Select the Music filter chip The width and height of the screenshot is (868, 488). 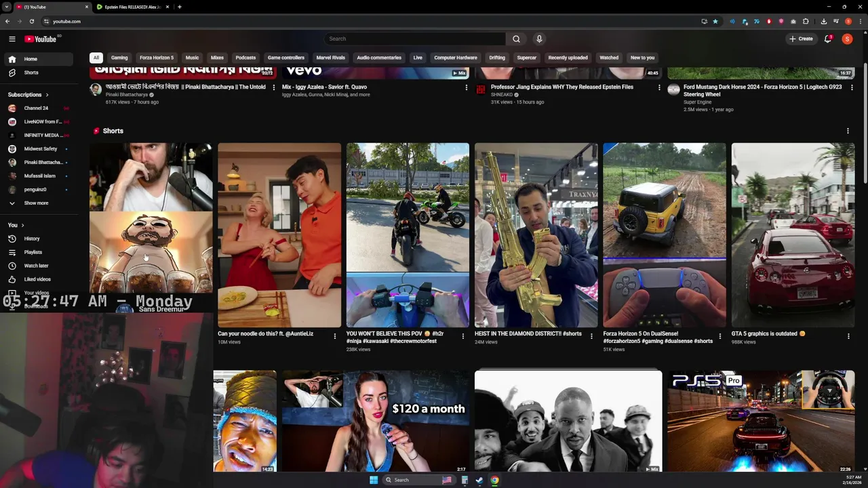pos(193,58)
